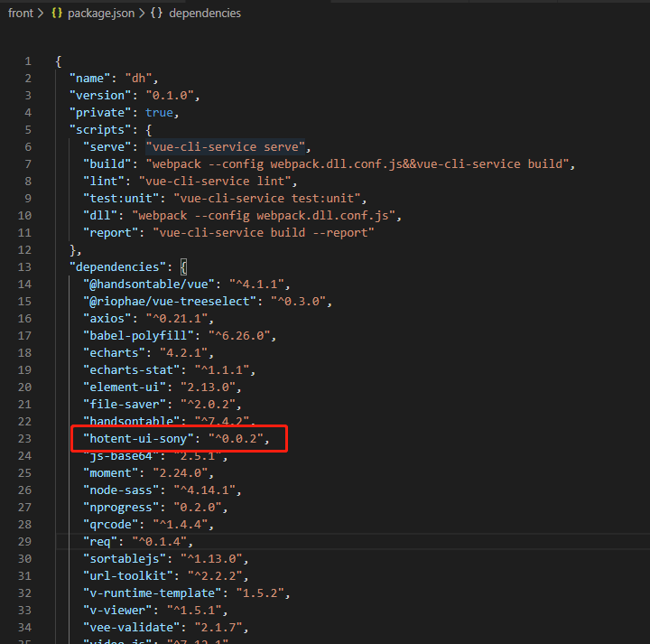
Task: Click the true value of "private"
Action: pyautogui.click(x=159, y=112)
